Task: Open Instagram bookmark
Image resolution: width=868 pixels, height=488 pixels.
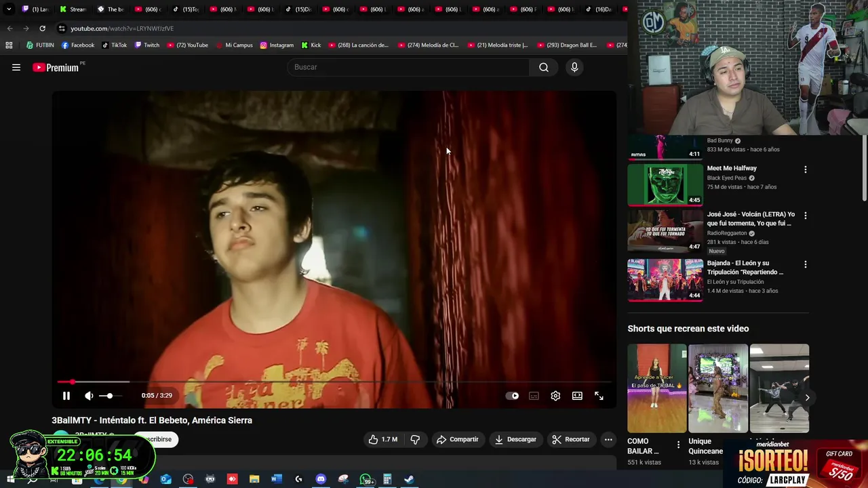Action: pyautogui.click(x=277, y=45)
